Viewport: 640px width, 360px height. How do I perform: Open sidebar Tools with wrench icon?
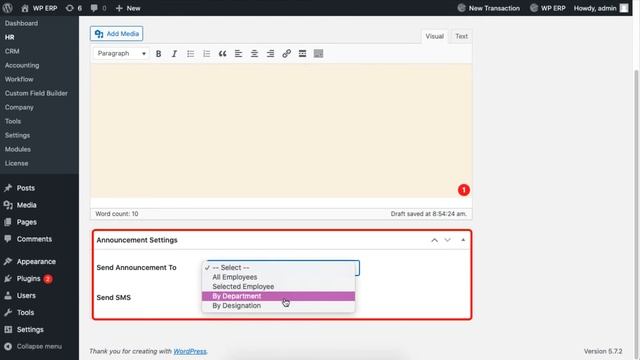pyautogui.click(x=25, y=313)
